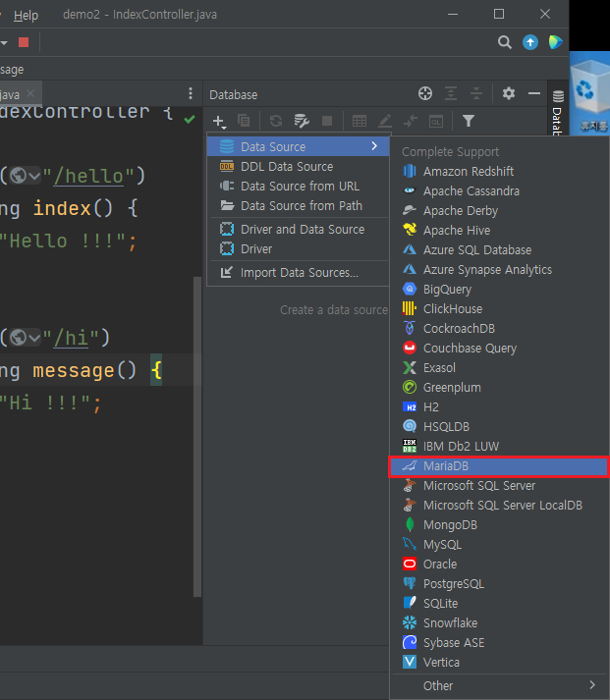Select MariaDB data source
The height and width of the screenshot is (700, 610).
(500, 466)
